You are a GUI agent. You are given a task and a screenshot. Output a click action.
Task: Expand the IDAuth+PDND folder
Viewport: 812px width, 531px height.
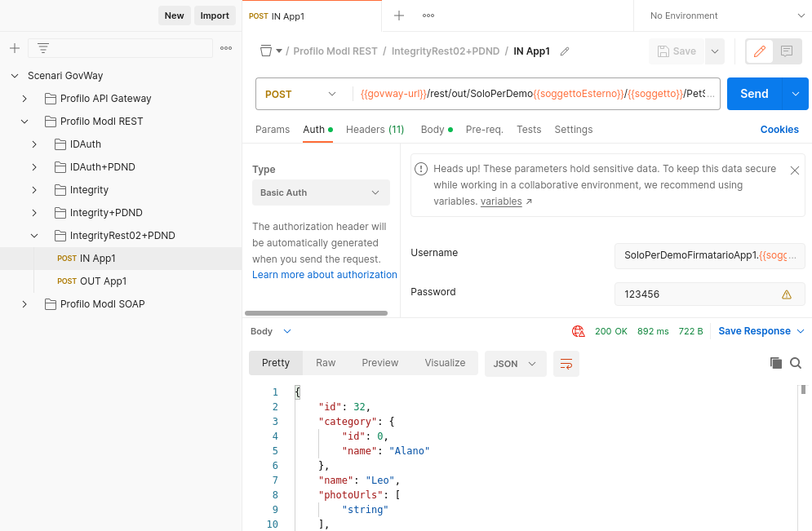click(x=34, y=166)
